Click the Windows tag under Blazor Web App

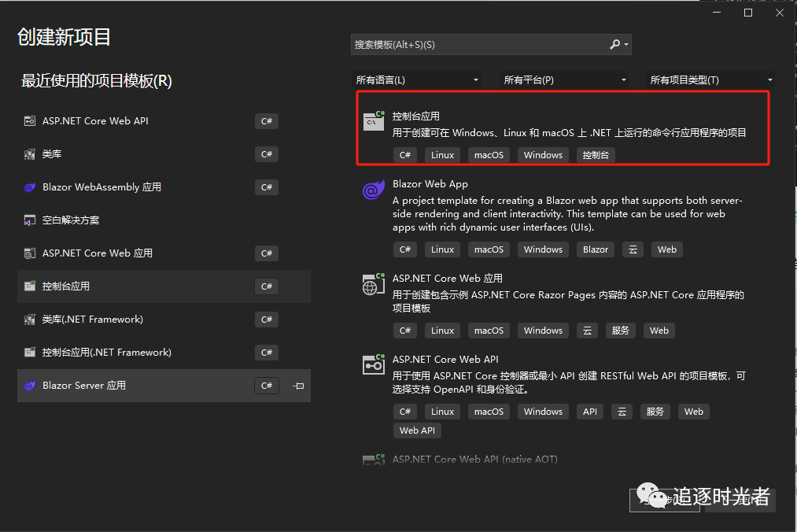[x=543, y=249]
